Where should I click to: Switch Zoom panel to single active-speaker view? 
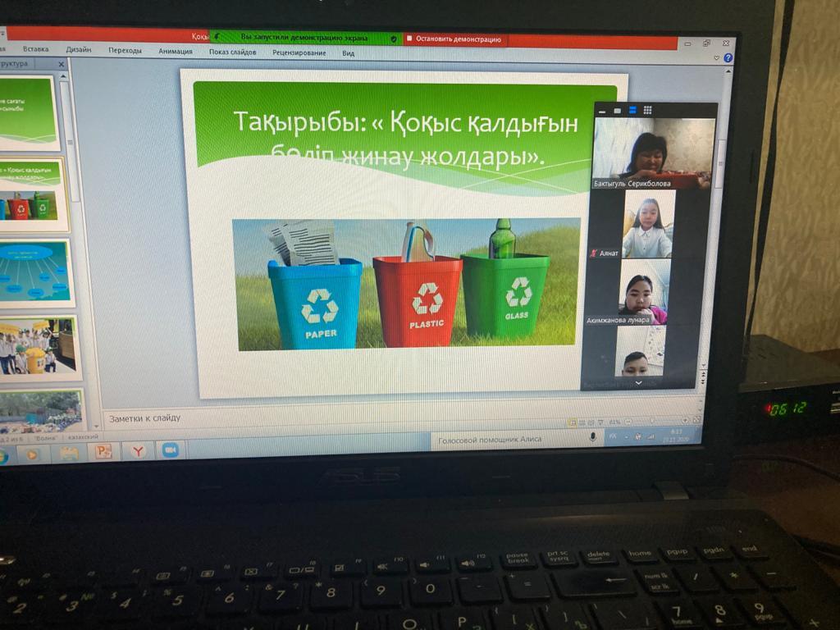(x=617, y=111)
